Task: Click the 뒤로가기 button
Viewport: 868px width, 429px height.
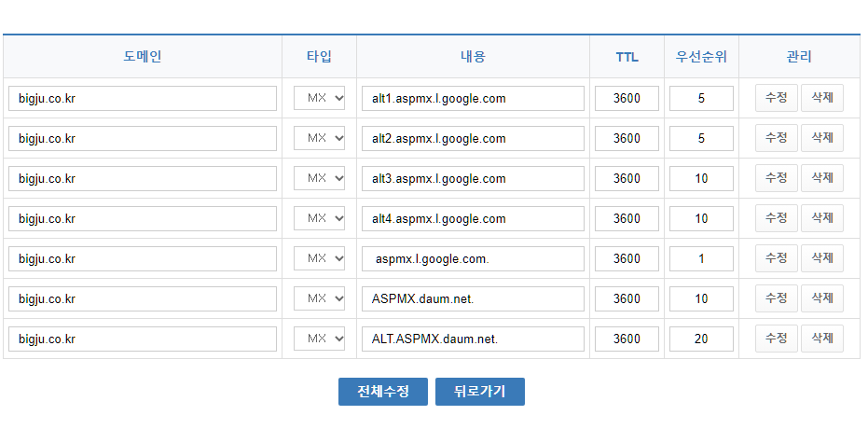Action: pyautogui.click(x=480, y=392)
